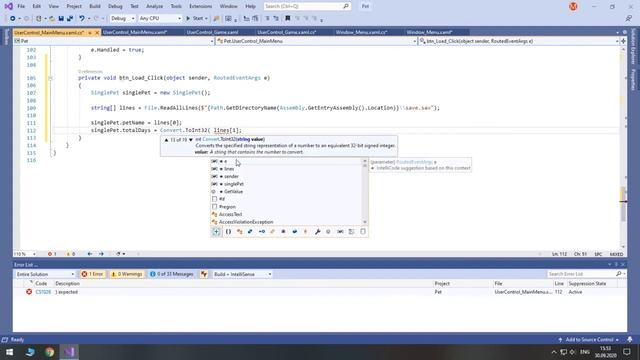Click the bookmark toolbar icon
Screen dimensions: 640x360
(288, 18)
